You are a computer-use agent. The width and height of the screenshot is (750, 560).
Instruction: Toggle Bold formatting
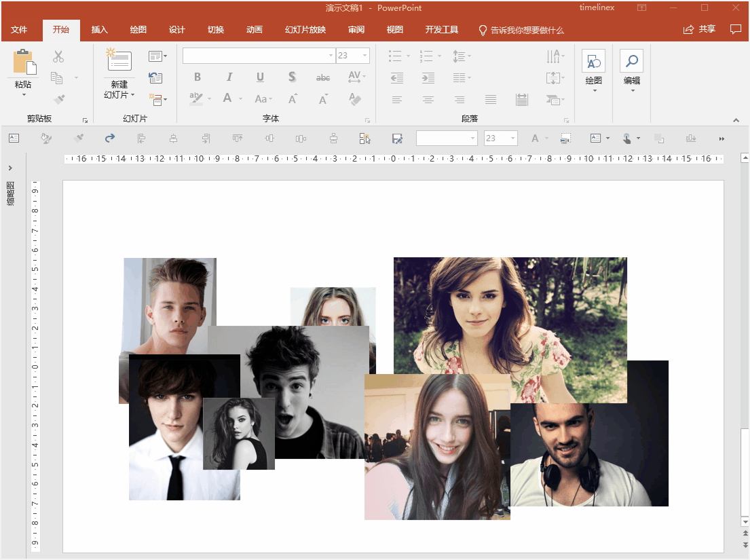tap(198, 77)
